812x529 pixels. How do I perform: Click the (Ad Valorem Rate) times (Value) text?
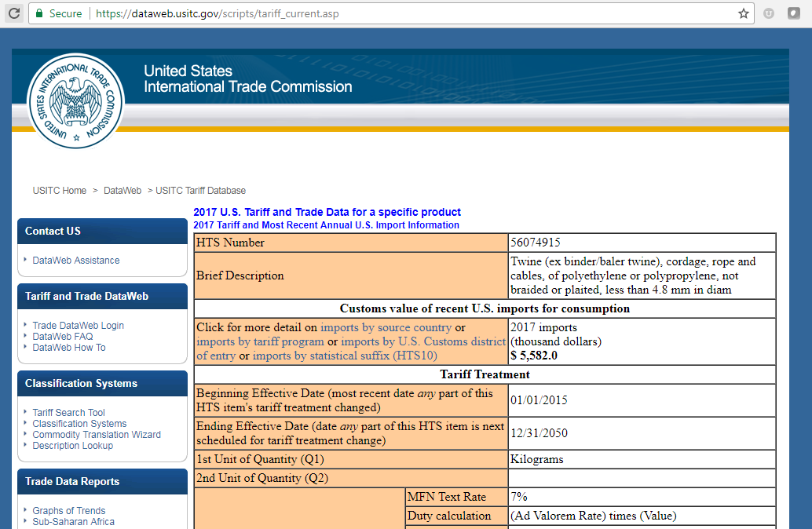coord(594,516)
